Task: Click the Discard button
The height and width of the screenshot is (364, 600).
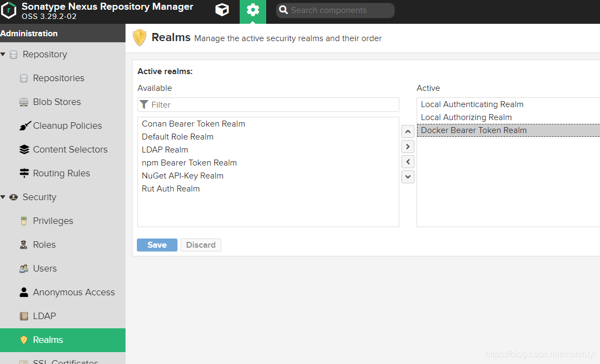Action: pyautogui.click(x=201, y=245)
